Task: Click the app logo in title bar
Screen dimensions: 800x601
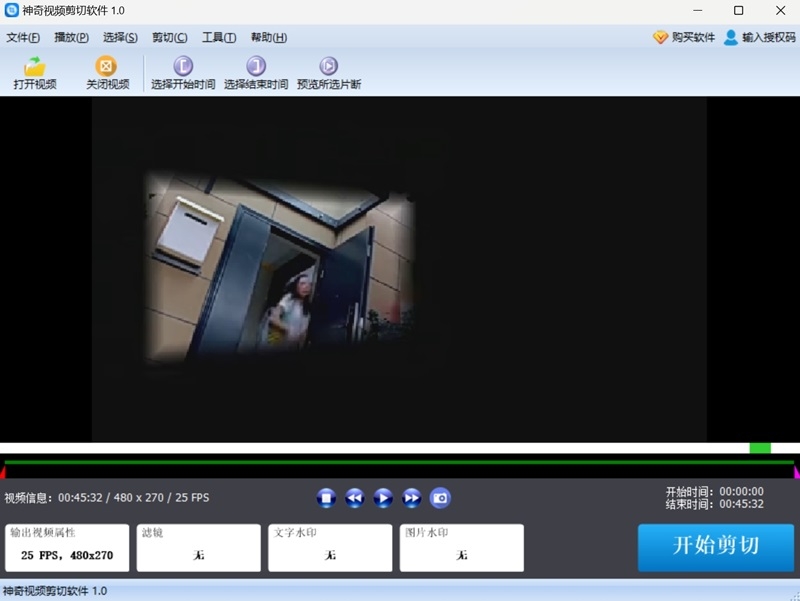Action: [11, 10]
